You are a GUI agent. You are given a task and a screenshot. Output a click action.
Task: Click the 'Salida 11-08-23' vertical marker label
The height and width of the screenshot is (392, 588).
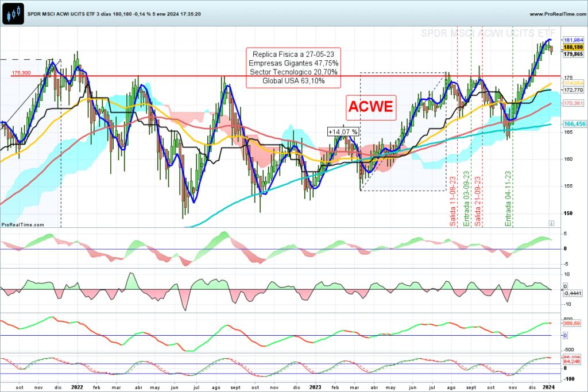[x=452, y=201]
